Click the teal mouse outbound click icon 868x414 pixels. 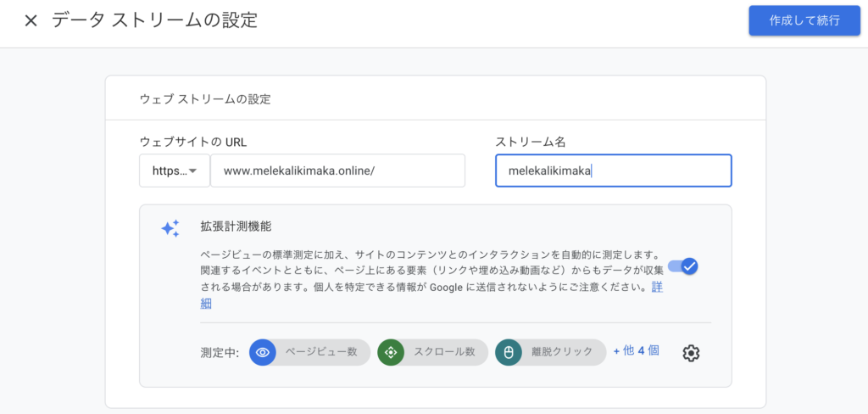tap(509, 352)
